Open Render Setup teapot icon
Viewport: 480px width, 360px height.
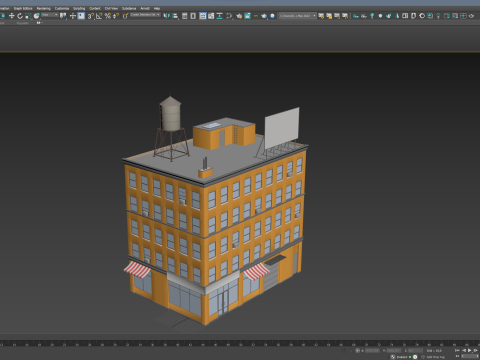pyautogui.click(x=239, y=16)
